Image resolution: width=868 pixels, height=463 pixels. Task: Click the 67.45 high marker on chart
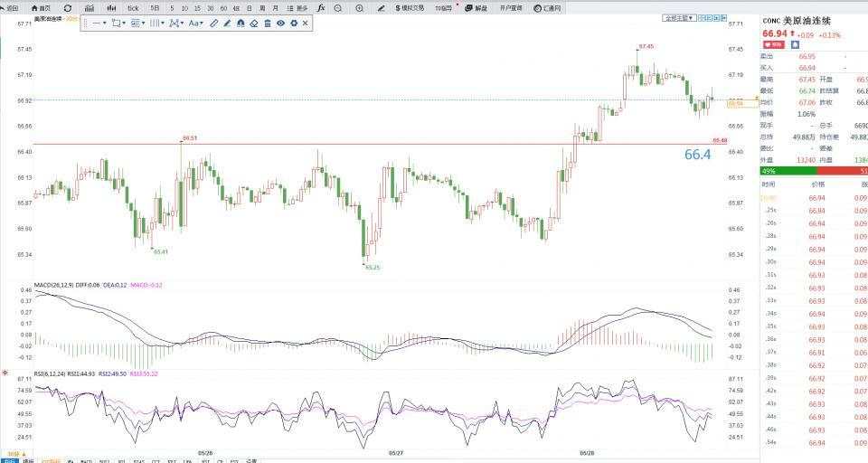646,46
